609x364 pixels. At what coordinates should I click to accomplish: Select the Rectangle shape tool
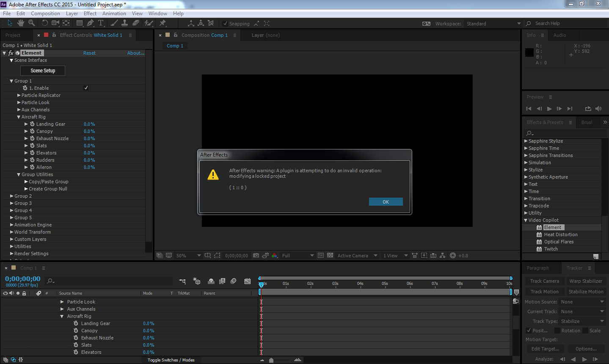pyautogui.click(x=80, y=23)
